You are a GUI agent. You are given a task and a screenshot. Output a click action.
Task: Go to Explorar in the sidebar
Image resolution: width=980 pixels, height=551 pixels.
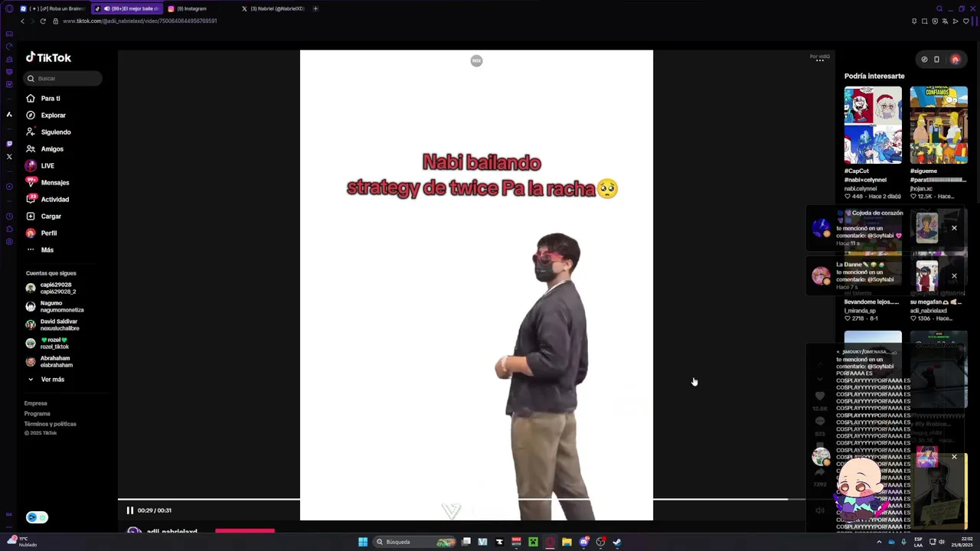coord(53,116)
